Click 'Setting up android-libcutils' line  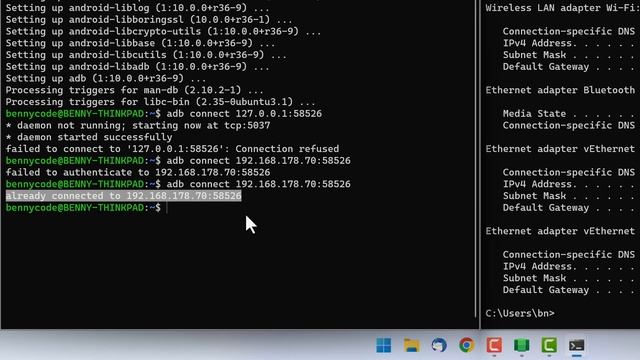146,55
